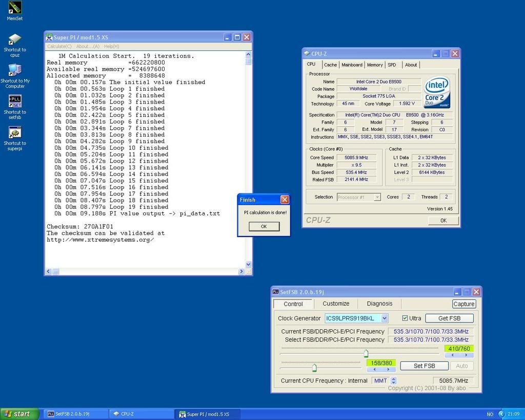Click the Intel Core 2 Duo logo
This screenshot has width=525, height=420.
click(x=437, y=92)
